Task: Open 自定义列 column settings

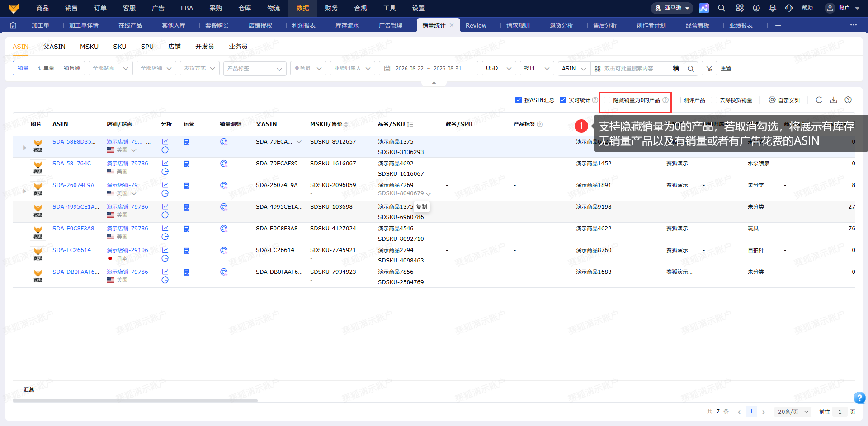Action: coord(784,100)
